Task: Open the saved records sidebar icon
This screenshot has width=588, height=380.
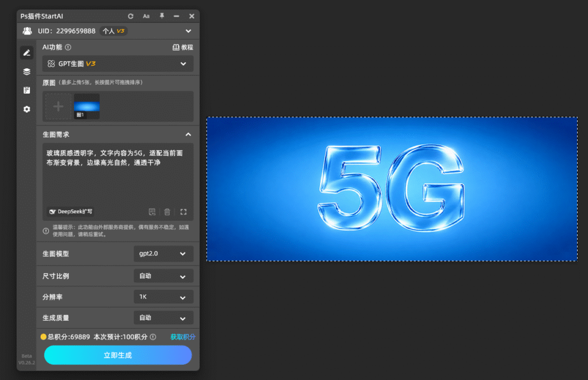Action: pos(26,90)
